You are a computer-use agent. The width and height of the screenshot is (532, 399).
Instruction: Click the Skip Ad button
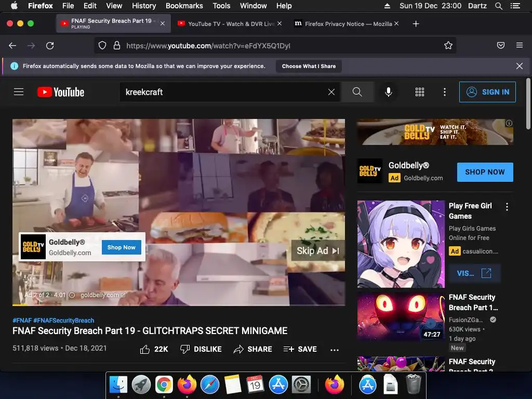click(318, 251)
